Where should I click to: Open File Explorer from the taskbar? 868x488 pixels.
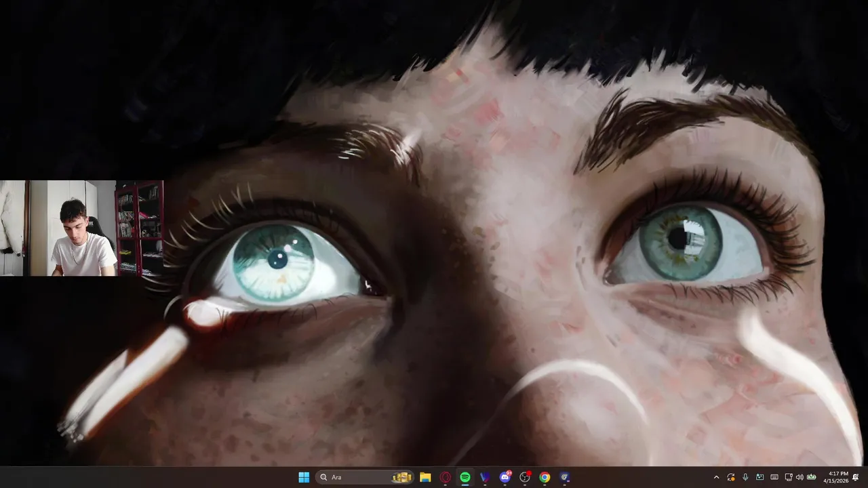coord(425,477)
